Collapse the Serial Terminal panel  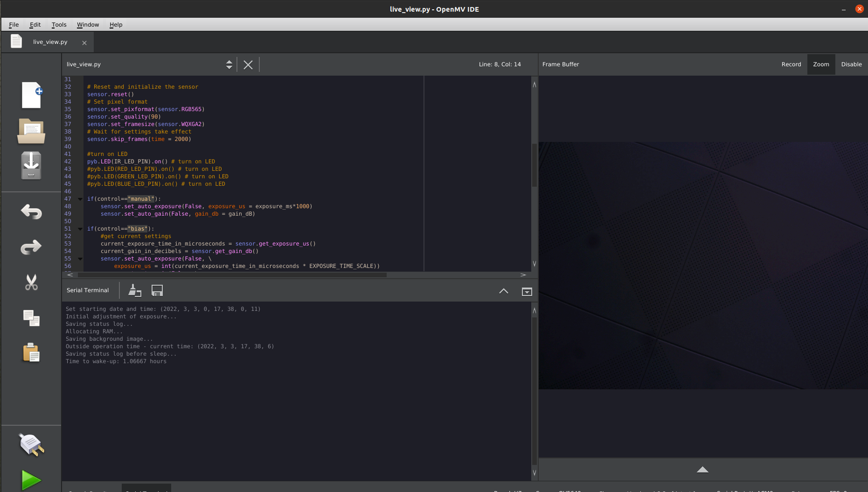pos(504,291)
